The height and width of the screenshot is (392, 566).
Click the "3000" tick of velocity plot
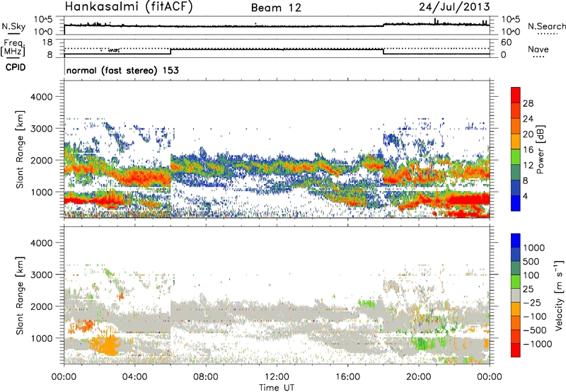[x=41, y=275]
